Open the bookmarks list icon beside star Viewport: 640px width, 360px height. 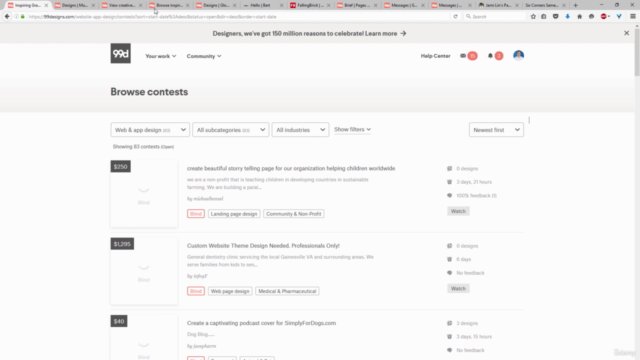pos(544,17)
